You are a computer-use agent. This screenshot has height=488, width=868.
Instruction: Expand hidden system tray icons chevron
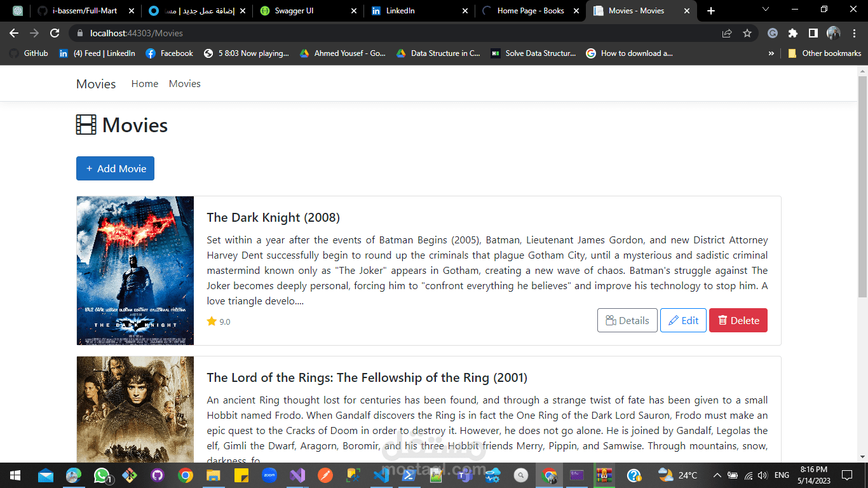coord(717,475)
